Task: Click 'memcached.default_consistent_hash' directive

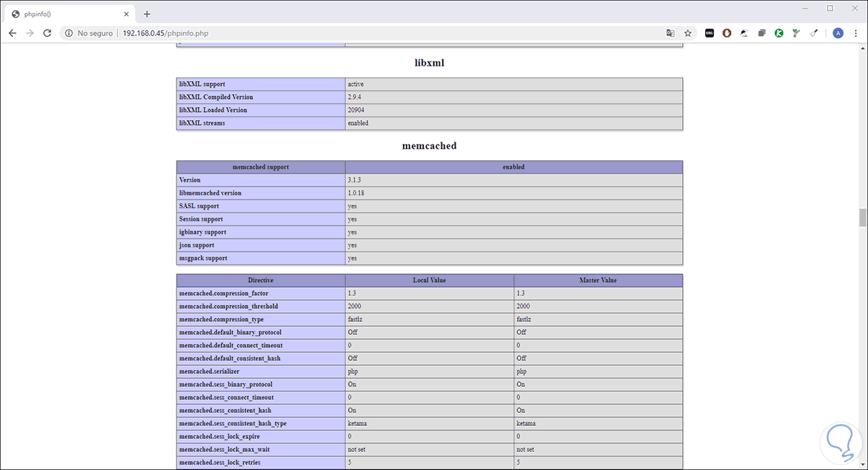Action: (229, 359)
